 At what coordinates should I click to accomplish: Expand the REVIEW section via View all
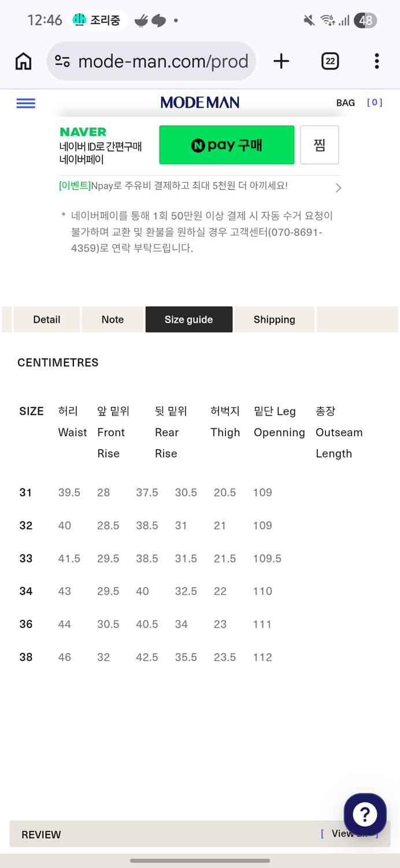pyautogui.click(x=347, y=834)
